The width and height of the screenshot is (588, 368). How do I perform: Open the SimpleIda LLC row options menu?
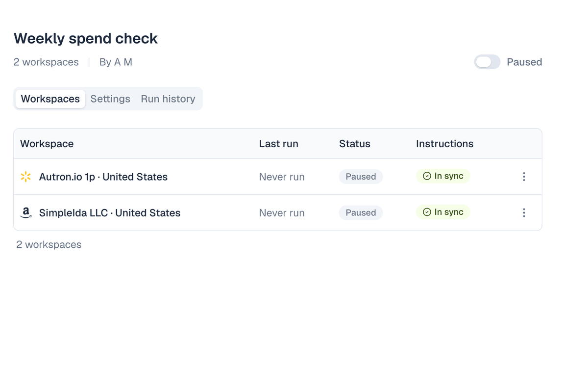(524, 213)
